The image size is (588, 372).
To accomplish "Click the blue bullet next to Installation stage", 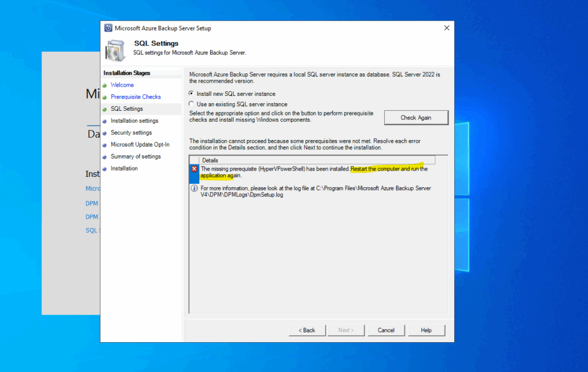I will click(105, 169).
